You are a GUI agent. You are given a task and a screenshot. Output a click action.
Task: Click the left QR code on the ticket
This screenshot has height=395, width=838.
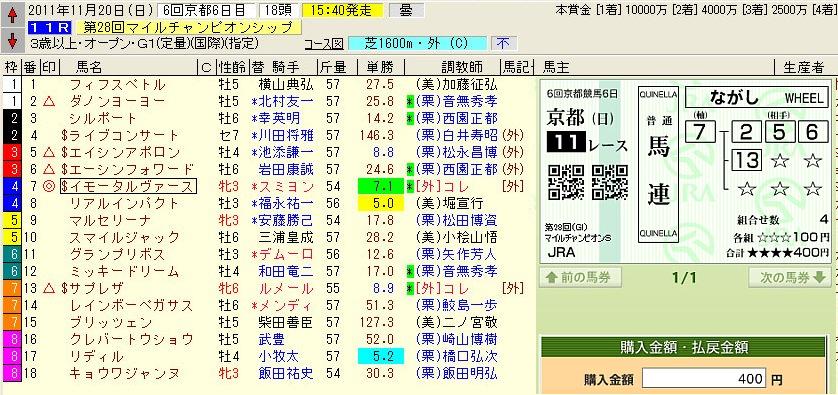coord(566,182)
